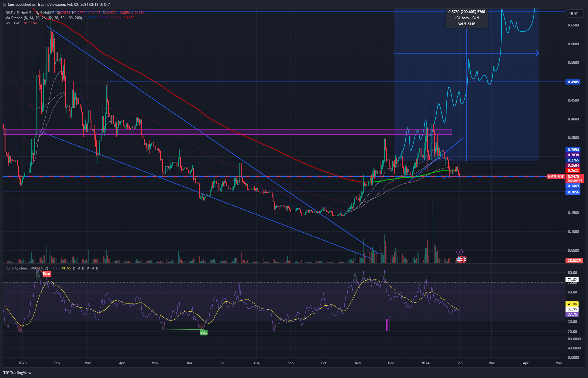Select the Vol · GMT indicator legend
This screenshot has width=588, height=378.
13,23
